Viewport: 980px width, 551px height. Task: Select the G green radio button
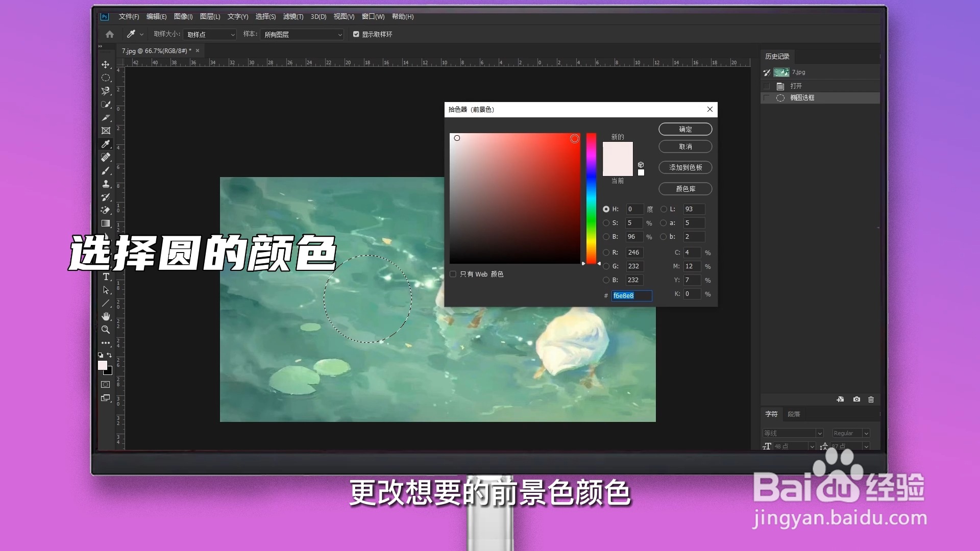pyautogui.click(x=606, y=266)
